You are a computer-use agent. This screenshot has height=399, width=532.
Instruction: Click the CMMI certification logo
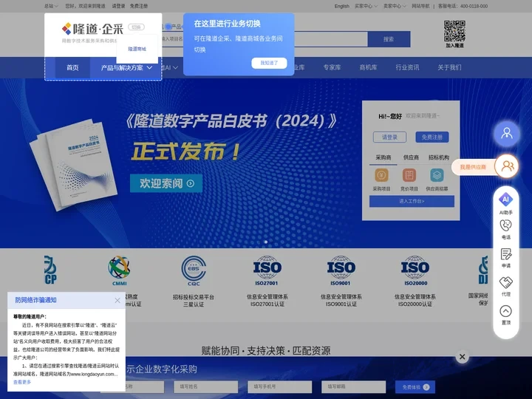(x=119, y=270)
